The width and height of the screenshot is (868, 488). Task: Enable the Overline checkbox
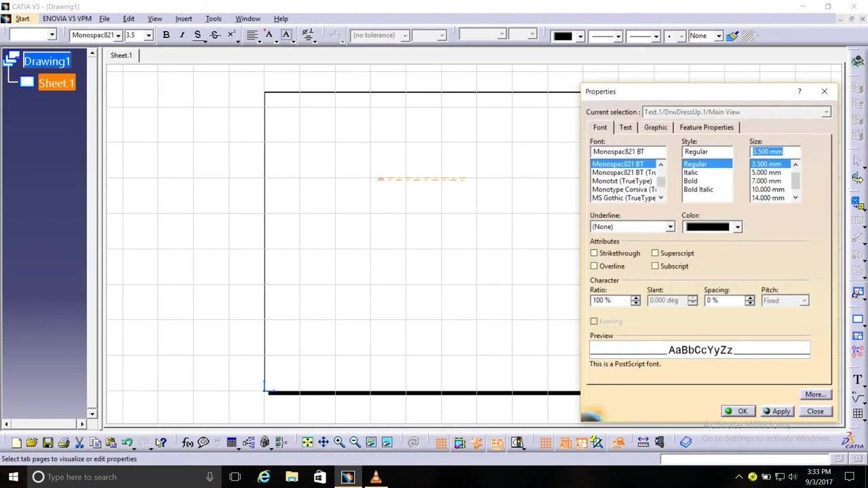tap(594, 266)
